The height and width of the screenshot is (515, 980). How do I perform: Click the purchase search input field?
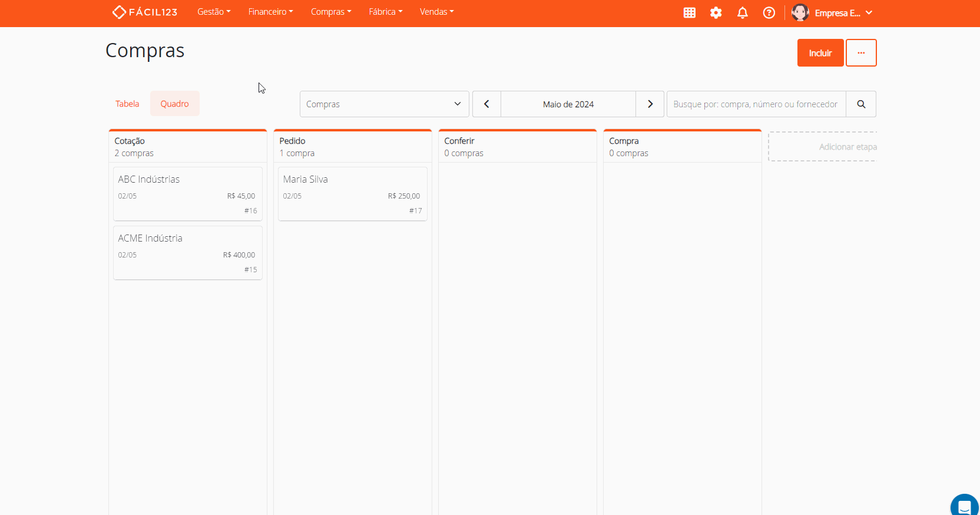756,104
